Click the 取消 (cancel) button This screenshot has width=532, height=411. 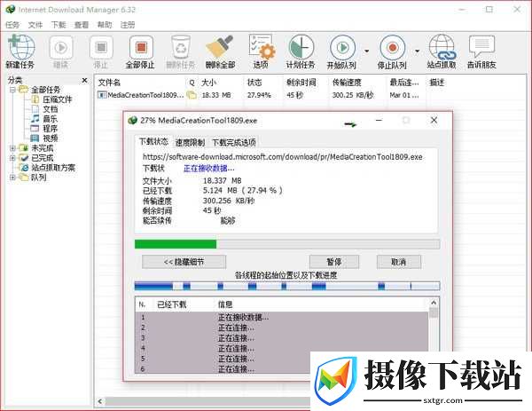pyautogui.click(x=399, y=262)
